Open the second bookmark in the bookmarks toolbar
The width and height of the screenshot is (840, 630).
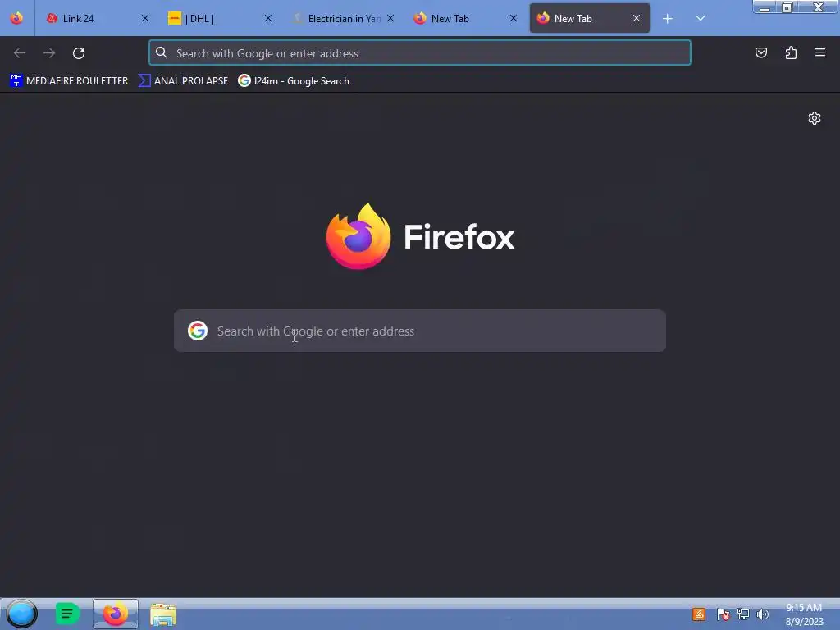click(x=183, y=81)
